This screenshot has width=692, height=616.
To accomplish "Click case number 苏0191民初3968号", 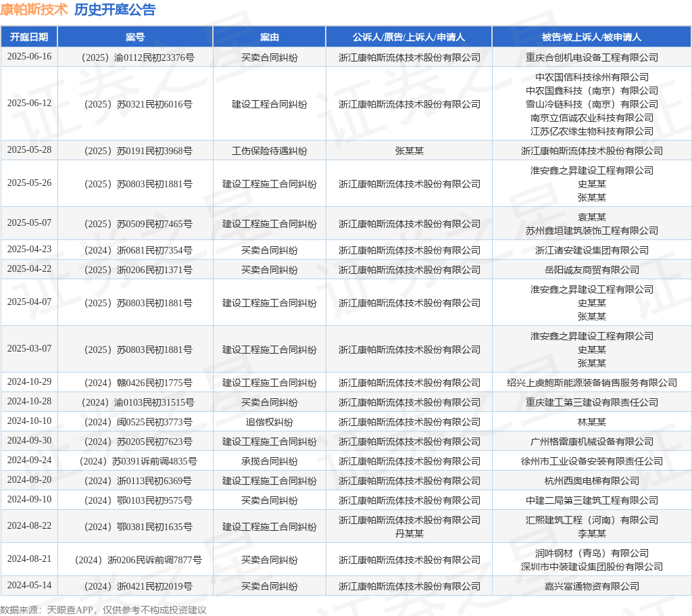I will [138, 151].
